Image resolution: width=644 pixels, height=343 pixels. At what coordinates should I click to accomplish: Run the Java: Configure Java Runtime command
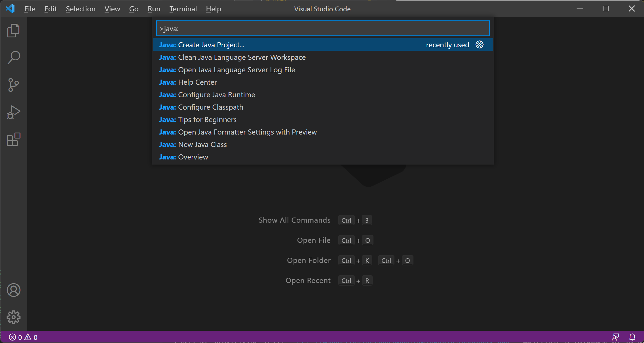click(207, 95)
